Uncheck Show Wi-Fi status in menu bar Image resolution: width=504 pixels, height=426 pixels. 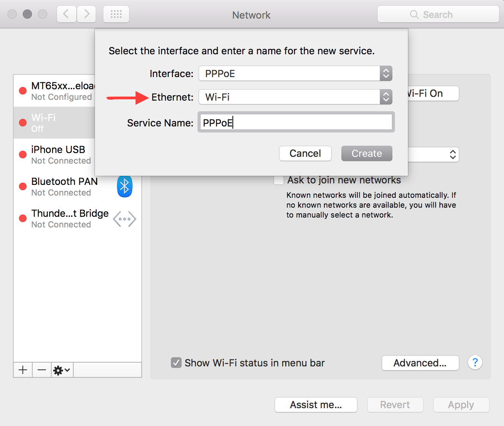click(x=176, y=363)
